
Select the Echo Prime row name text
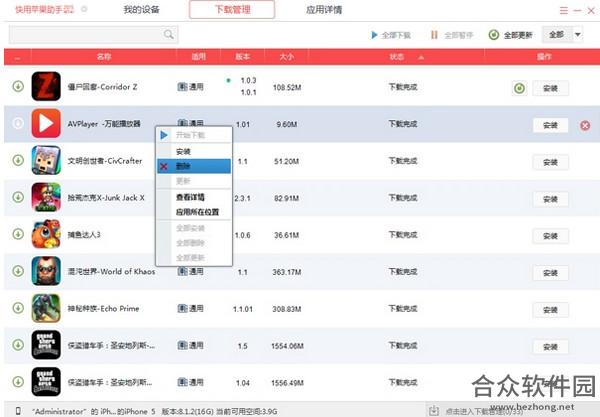pos(103,308)
